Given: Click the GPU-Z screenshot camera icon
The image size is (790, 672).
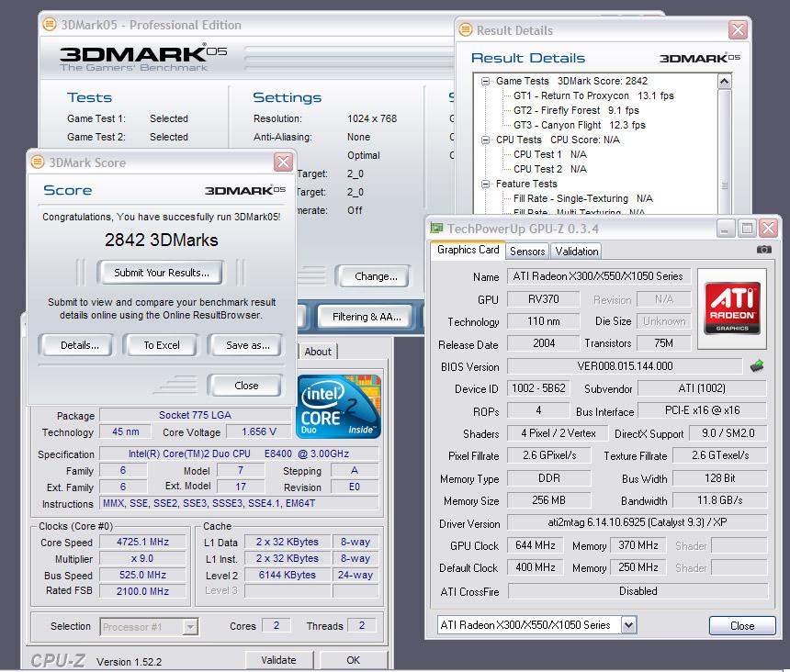Looking at the screenshot, I should 763,250.
